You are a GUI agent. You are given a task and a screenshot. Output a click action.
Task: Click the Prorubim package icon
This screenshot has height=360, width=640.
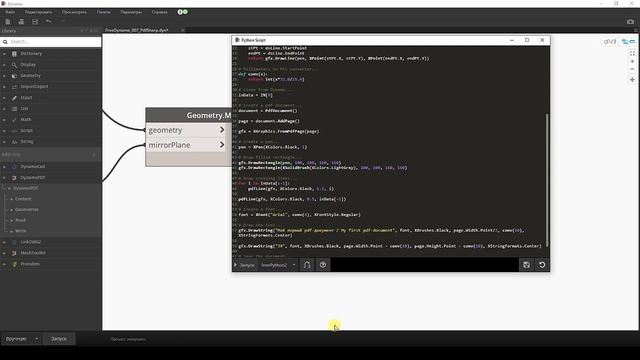[x=14, y=264]
